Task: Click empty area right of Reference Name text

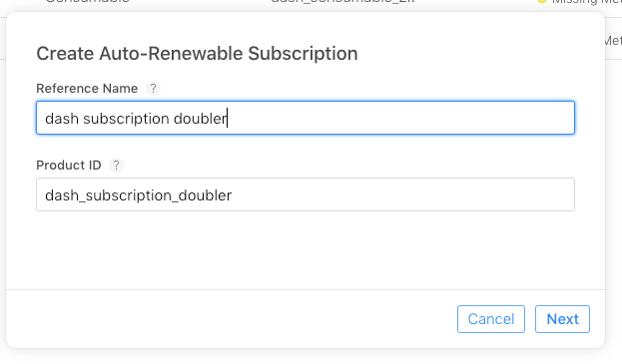Action: 400,118
